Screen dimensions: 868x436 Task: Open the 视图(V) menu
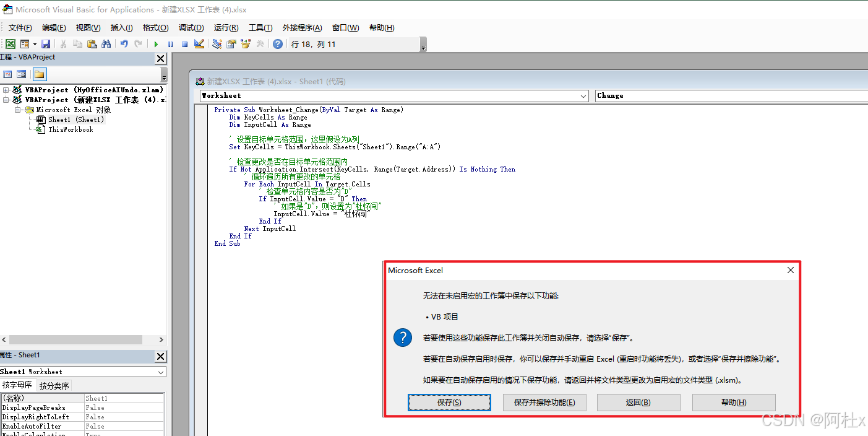88,27
